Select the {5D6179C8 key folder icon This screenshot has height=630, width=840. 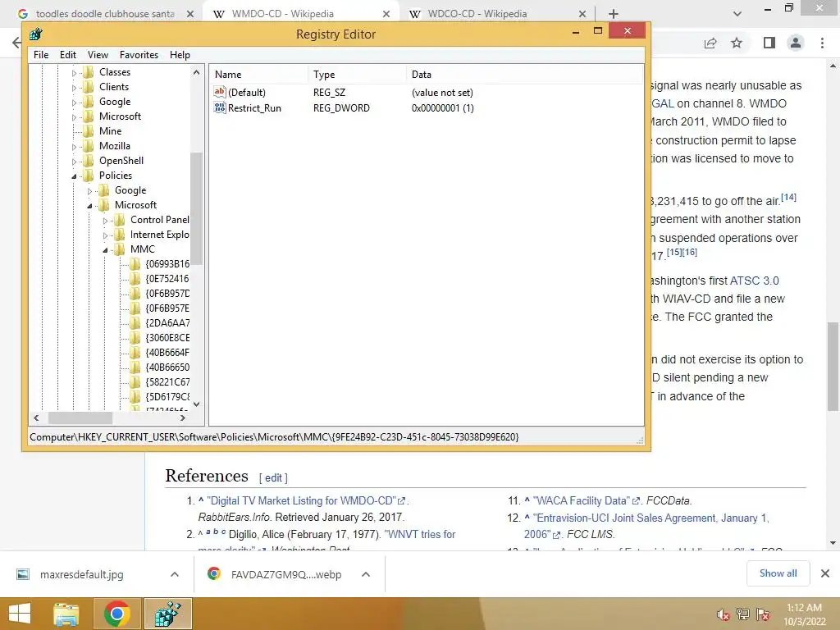tap(135, 396)
